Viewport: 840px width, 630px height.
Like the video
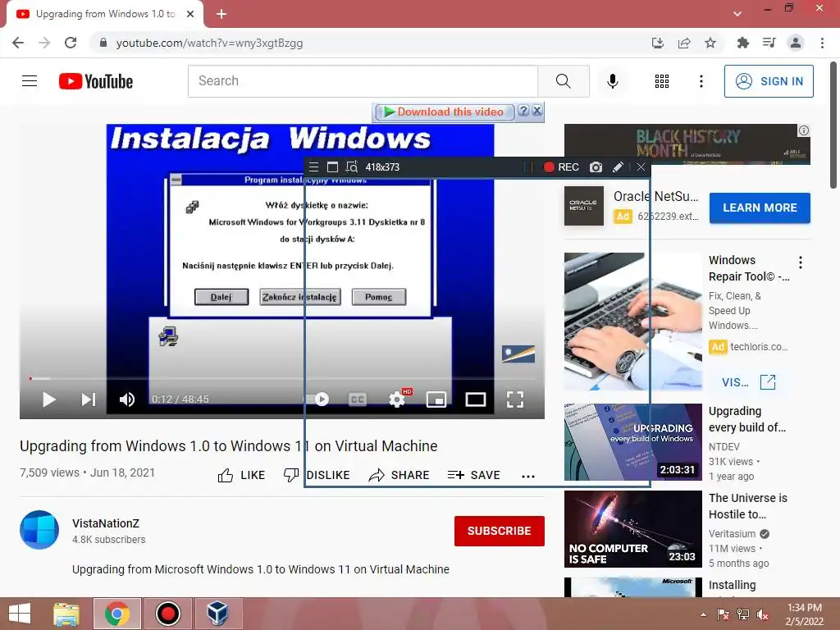pyautogui.click(x=241, y=475)
